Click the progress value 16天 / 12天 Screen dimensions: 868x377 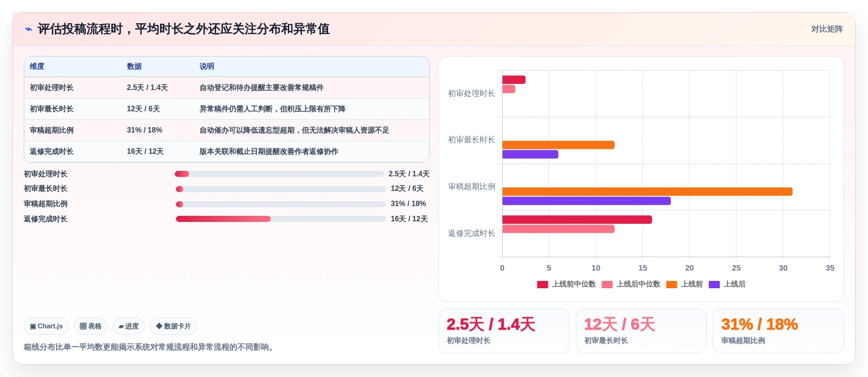[x=409, y=219]
